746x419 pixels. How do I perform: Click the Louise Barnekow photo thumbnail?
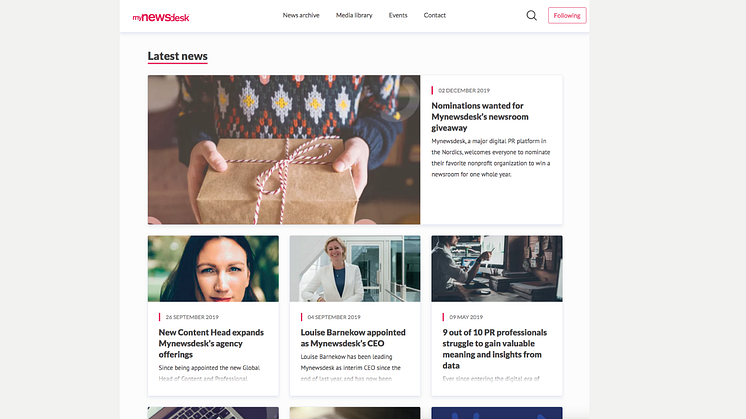[x=355, y=269]
